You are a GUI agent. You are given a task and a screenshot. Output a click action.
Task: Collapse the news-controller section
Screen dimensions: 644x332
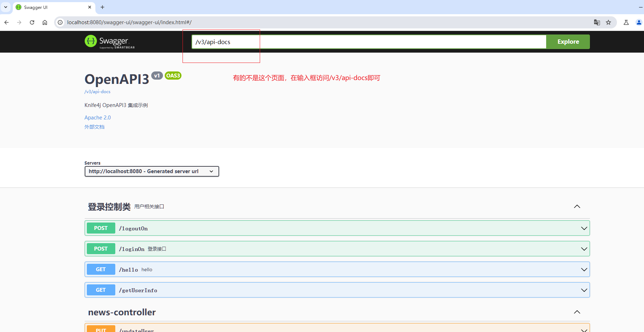point(577,312)
